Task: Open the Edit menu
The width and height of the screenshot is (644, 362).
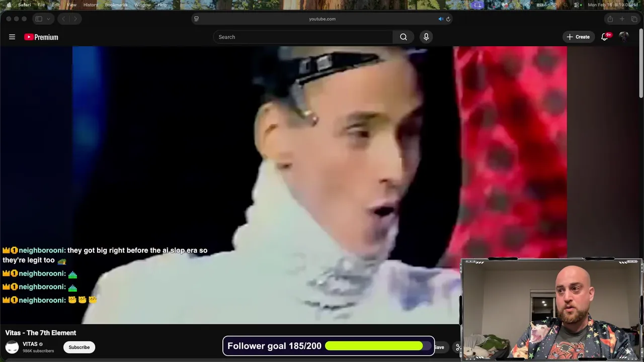Action: (x=56, y=5)
